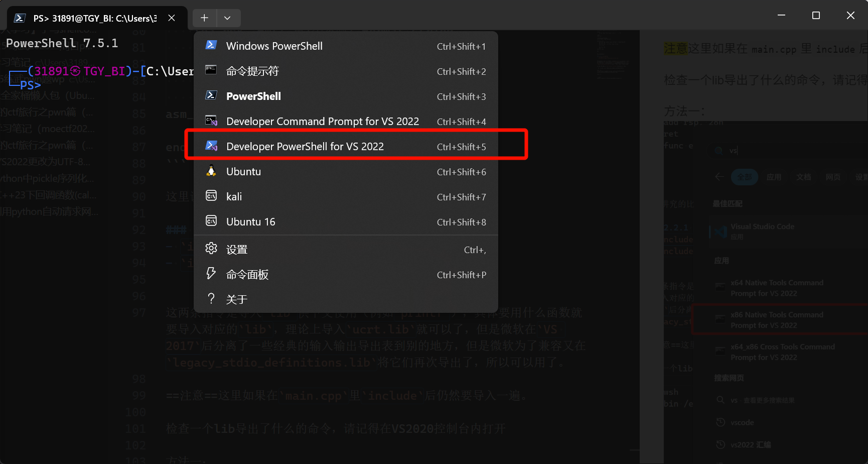Select Windows PowerShell menu entry

(x=346, y=46)
